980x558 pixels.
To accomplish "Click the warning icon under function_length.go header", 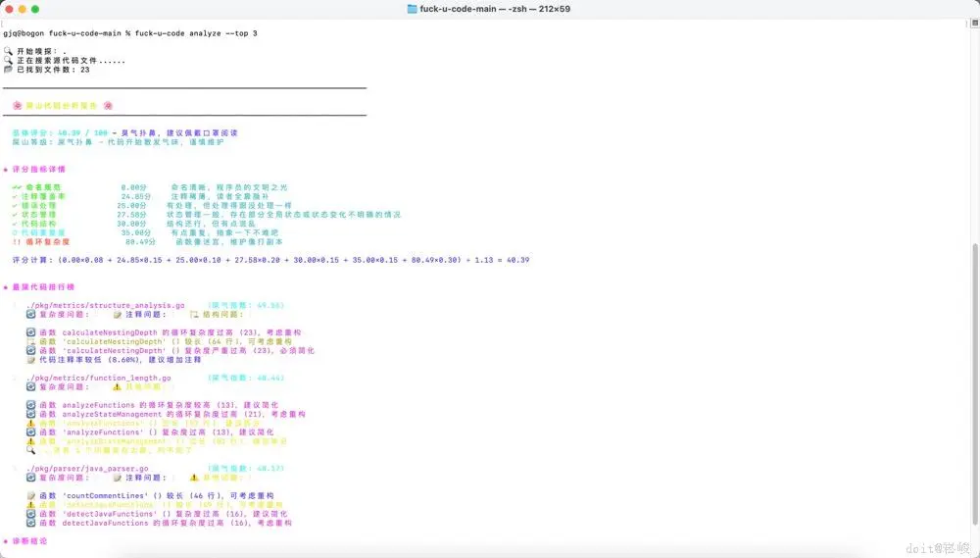I will (x=117, y=386).
